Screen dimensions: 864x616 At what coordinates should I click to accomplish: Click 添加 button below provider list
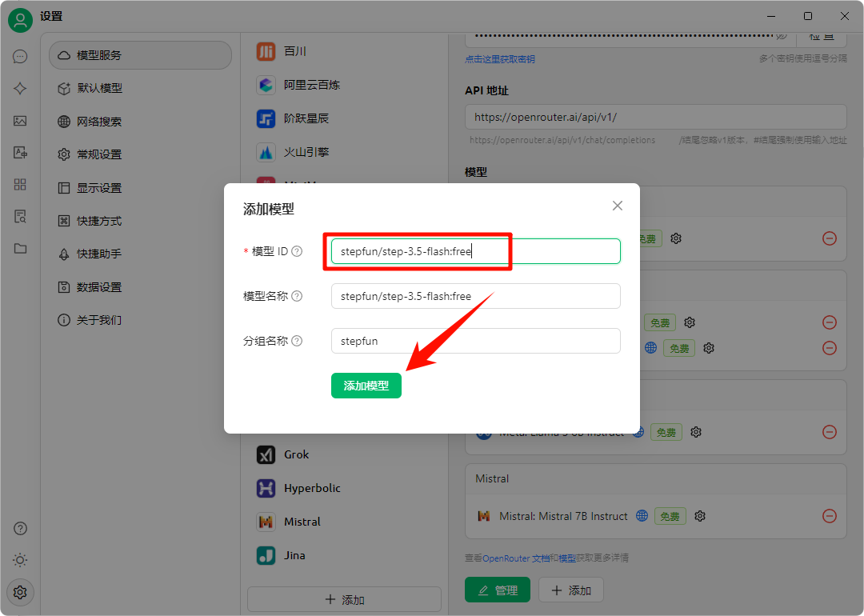tap(344, 599)
